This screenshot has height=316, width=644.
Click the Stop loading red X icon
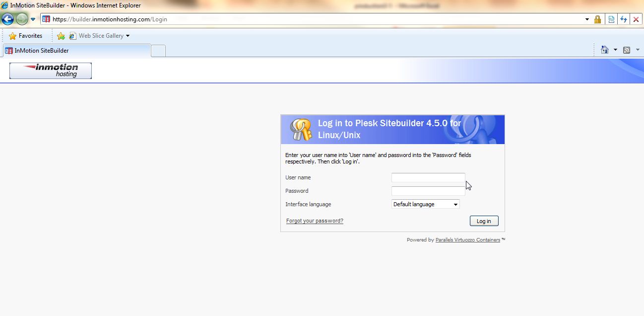pyautogui.click(x=636, y=19)
